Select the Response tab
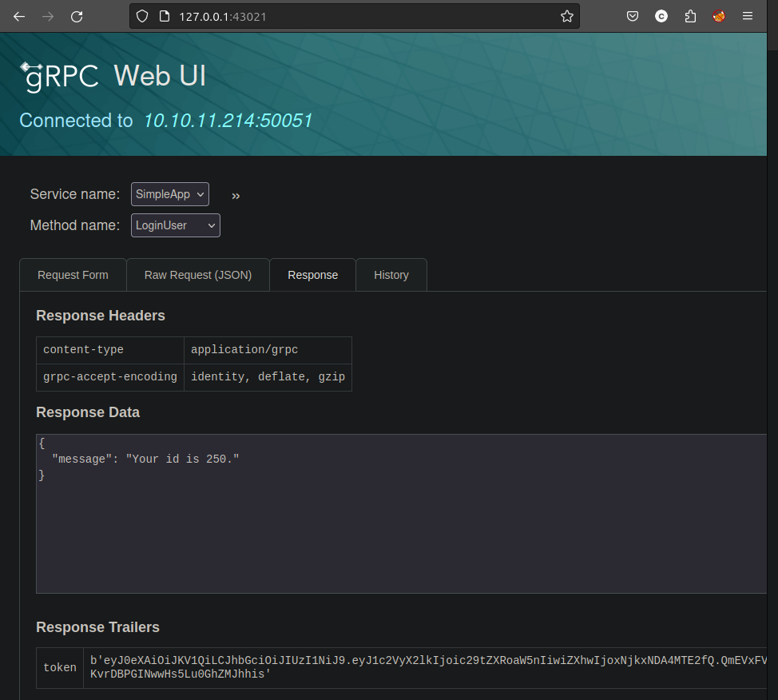 pos(312,275)
